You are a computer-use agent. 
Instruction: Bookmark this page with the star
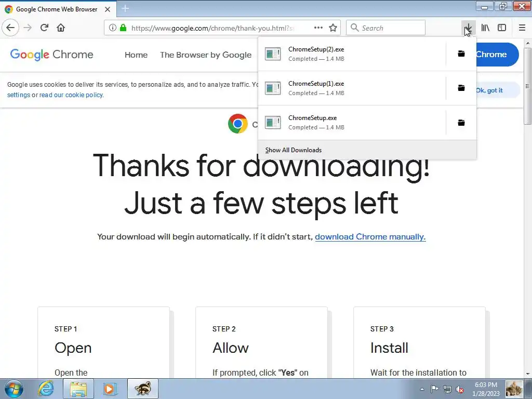[333, 28]
